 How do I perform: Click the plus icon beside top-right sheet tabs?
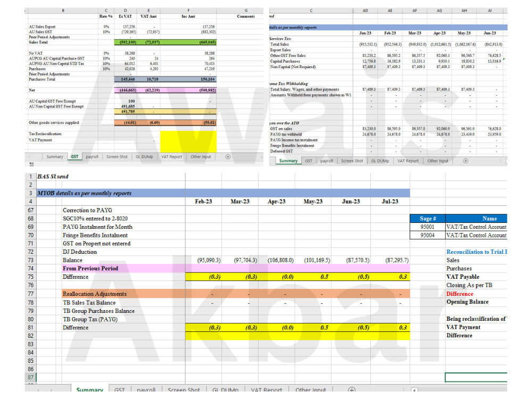(465, 160)
